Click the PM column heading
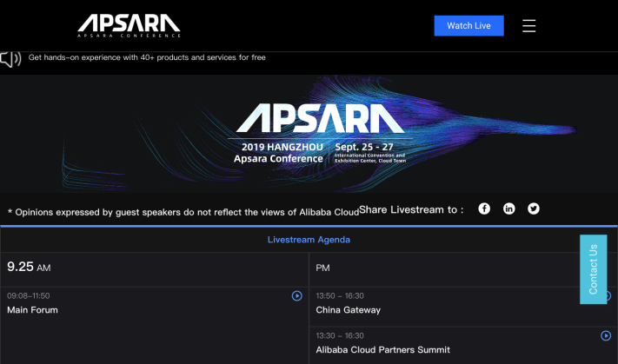 (322, 268)
